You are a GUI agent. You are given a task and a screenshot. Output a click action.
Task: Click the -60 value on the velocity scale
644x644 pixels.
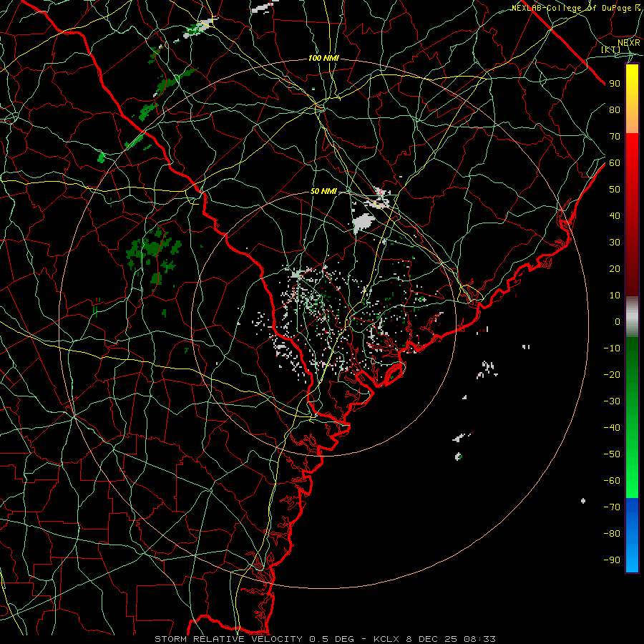pyautogui.click(x=612, y=481)
